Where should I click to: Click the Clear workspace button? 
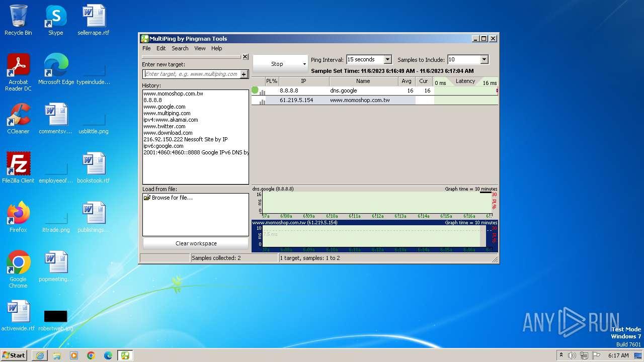196,243
